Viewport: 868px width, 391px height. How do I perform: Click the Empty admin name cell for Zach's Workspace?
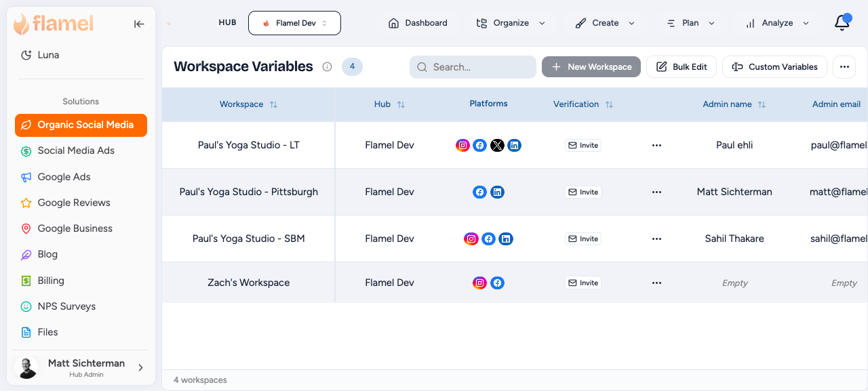point(734,283)
